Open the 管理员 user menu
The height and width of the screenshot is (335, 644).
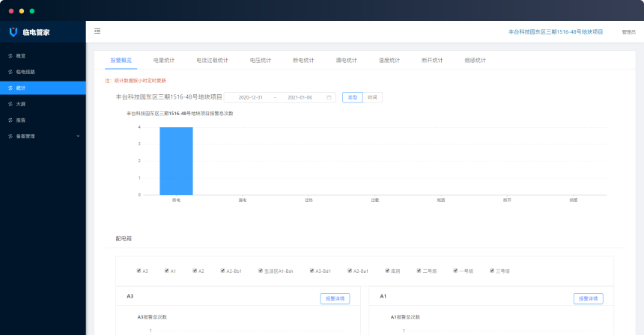pos(629,32)
